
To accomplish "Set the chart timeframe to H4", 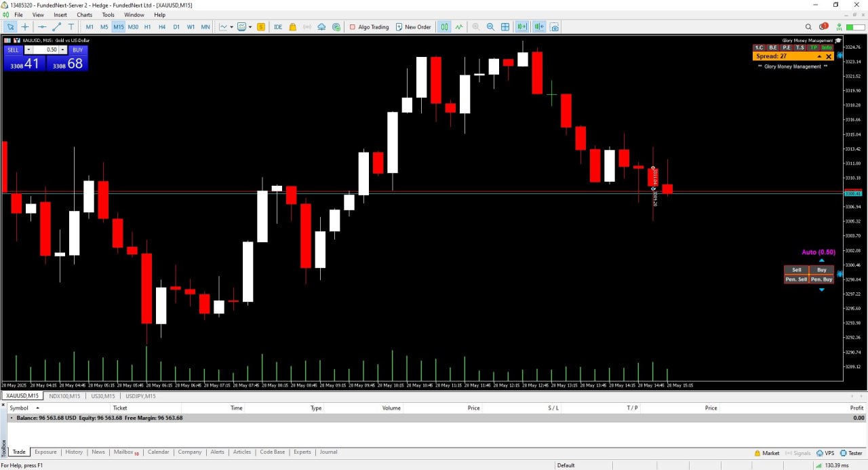I will [x=162, y=27].
